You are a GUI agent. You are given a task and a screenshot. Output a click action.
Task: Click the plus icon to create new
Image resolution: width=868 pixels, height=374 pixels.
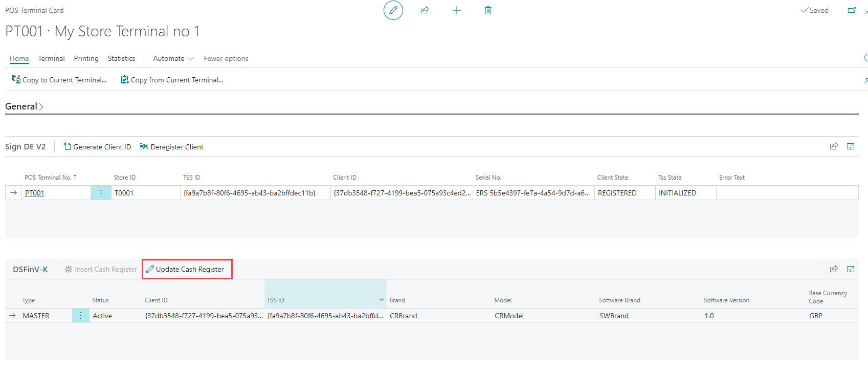click(456, 10)
